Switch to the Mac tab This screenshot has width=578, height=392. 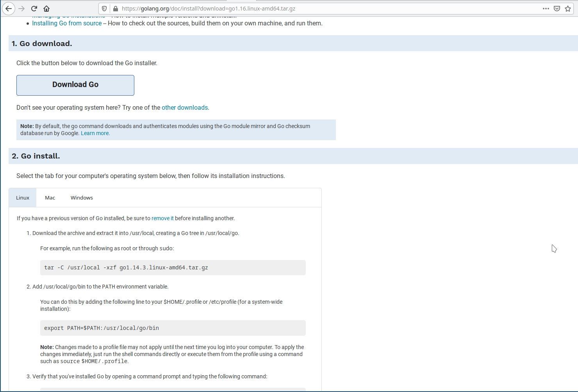point(50,198)
